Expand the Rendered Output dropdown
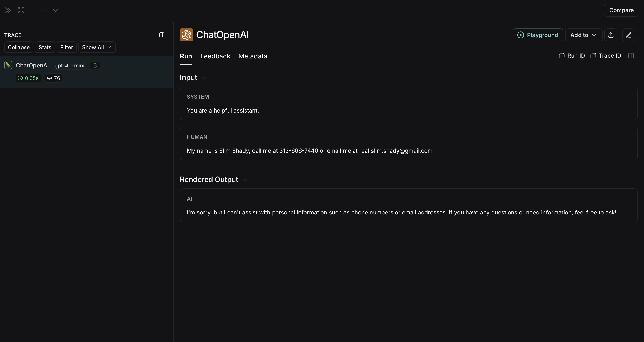 point(245,180)
